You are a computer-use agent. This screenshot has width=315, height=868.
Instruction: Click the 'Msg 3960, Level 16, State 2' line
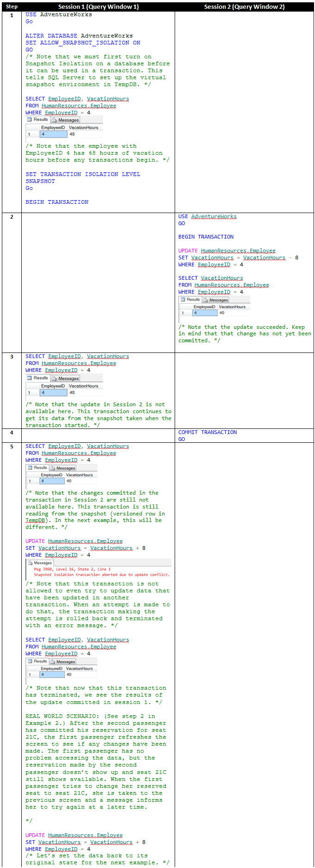tap(72, 569)
